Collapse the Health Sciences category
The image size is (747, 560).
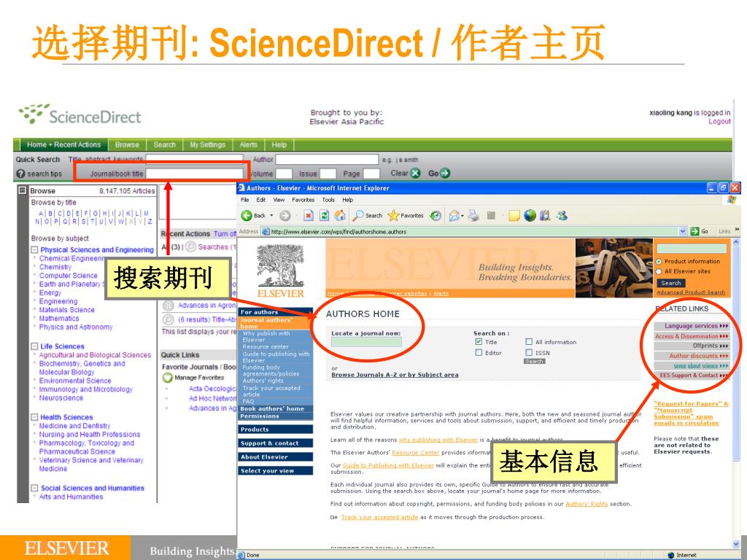[34, 417]
